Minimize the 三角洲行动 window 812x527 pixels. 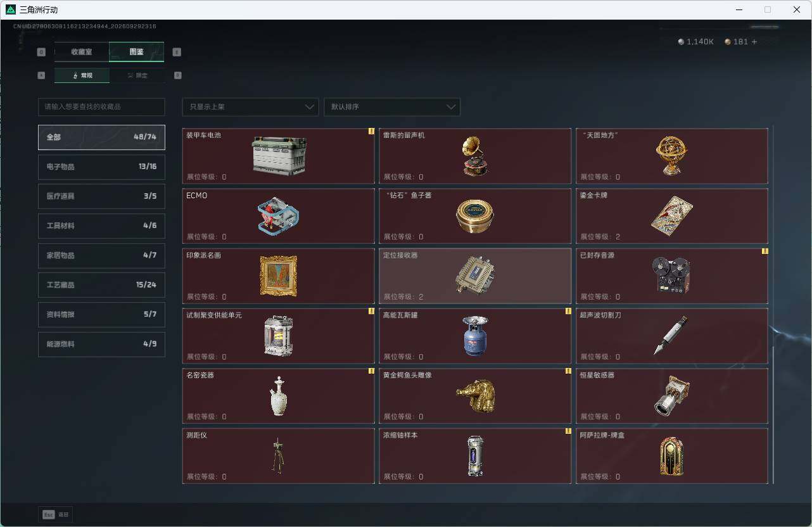[739, 10]
